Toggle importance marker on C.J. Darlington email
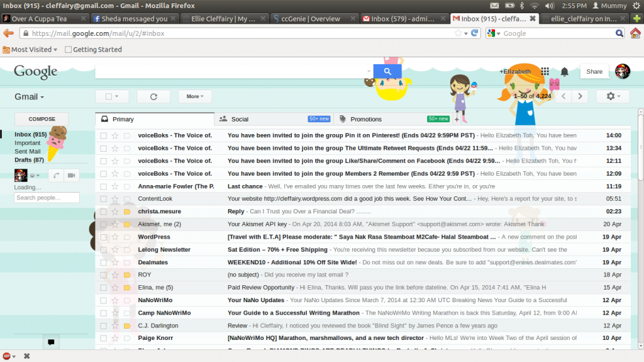 (127, 326)
